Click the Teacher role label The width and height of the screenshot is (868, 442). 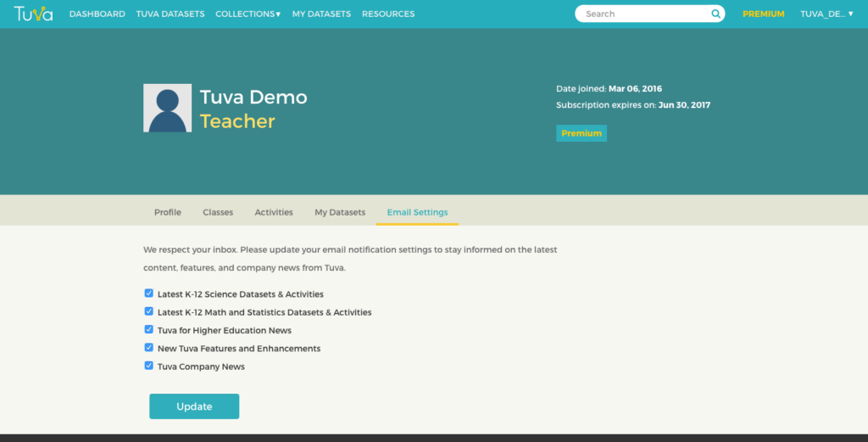coord(237,121)
